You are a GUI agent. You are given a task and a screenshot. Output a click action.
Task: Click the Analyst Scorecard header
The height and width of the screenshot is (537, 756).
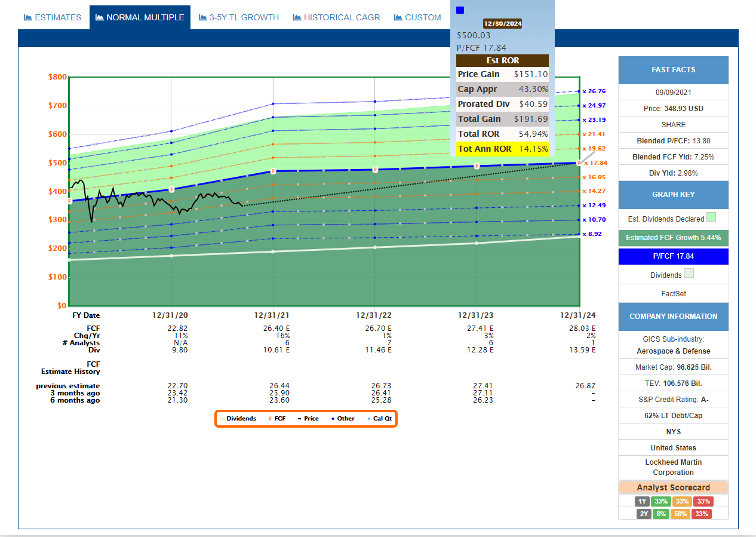coord(673,487)
